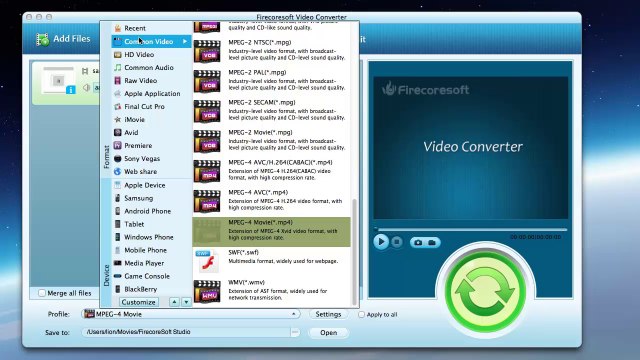Click the green Convert button
This screenshot has height=360, width=640.
point(485,291)
